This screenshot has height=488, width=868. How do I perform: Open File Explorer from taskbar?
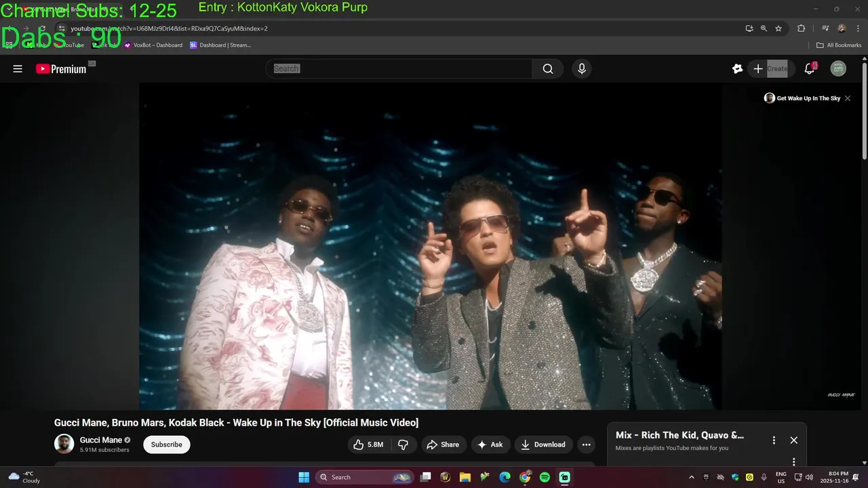point(465,477)
